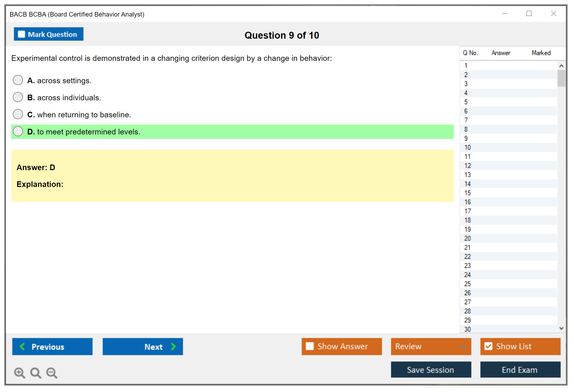574x392 pixels.
Task: Click the green left arrow on Previous
Action: (x=22, y=346)
